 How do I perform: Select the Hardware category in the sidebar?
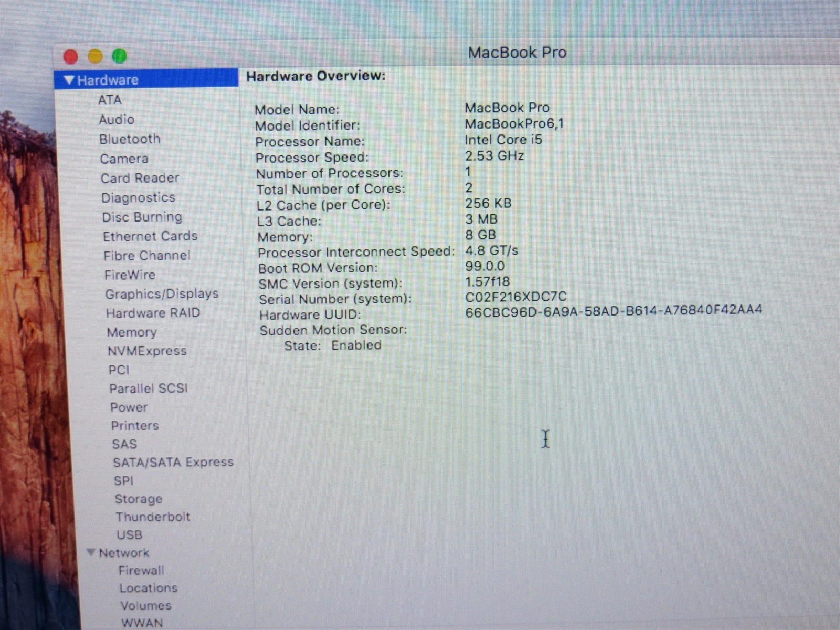[146, 79]
